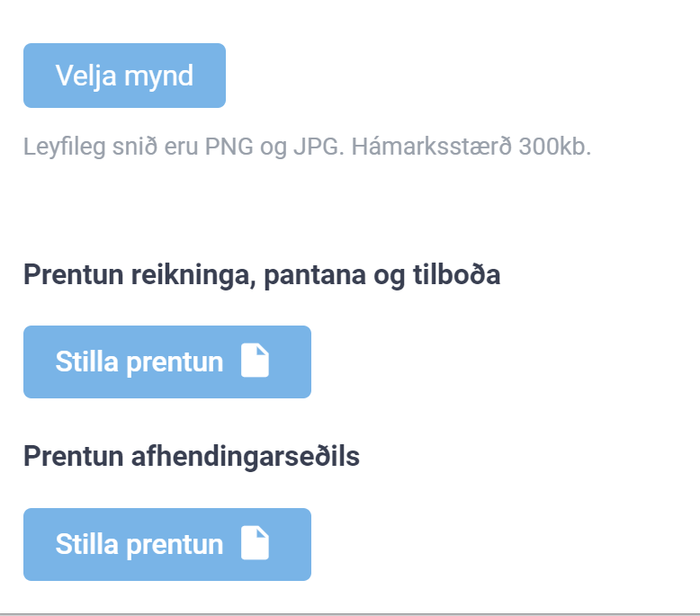The image size is (700, 616).
Task: Click the Stilla prentun label below the invoices heading
Action: point(139,362)
